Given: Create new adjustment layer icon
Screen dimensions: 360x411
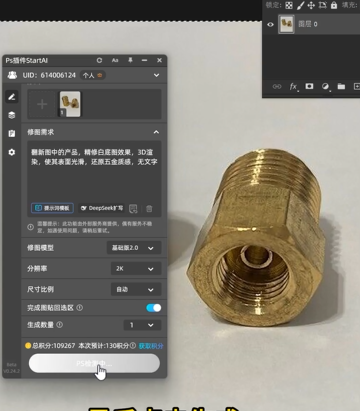Looking at the screenshot, I should point(325,87).
